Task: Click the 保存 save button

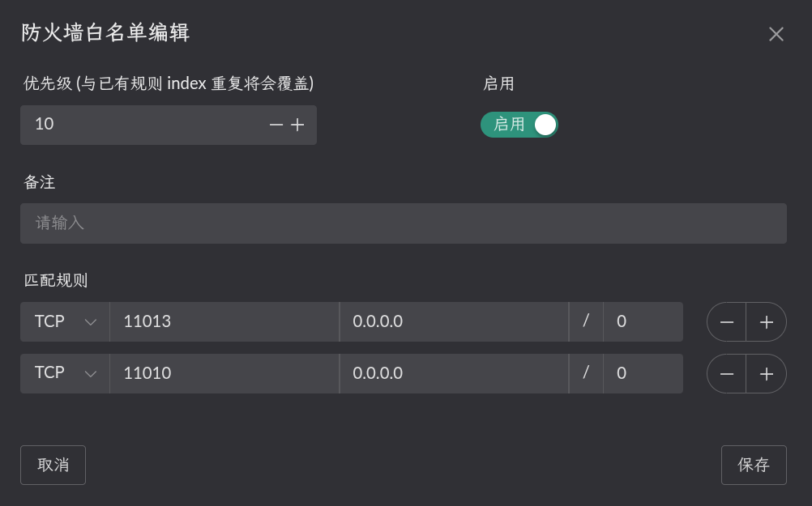Action: pyautogui.click(x=754, y=465)
